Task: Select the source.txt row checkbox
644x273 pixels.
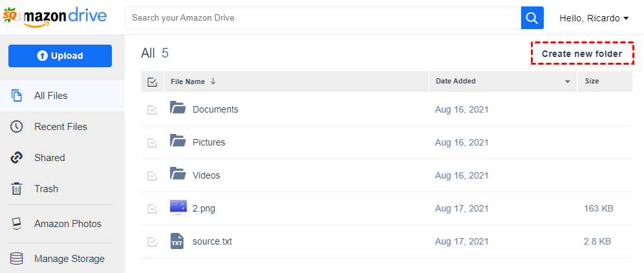Action: [153, 242]
